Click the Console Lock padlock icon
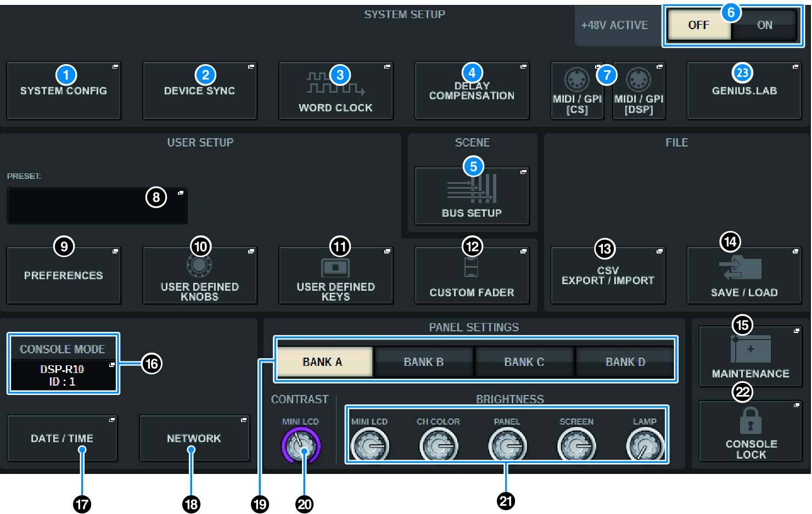The width and height of the screenshot is (812, 514). 751,421
